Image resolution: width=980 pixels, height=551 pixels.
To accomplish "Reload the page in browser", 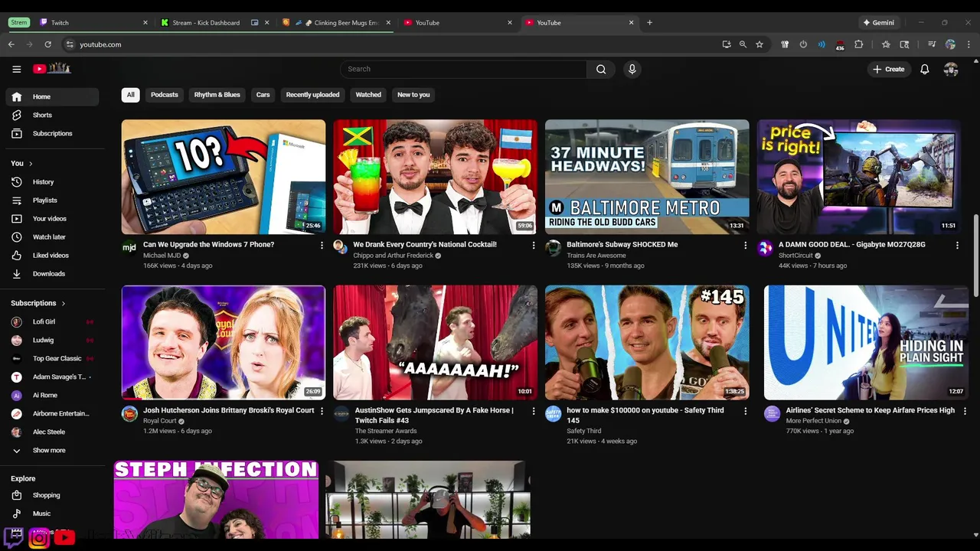I will click(47, 44).
